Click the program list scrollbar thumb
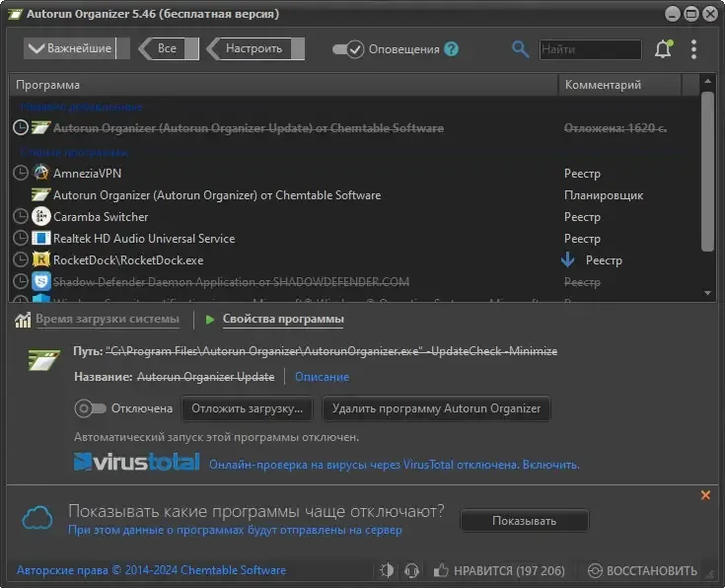 coord(707,172)
